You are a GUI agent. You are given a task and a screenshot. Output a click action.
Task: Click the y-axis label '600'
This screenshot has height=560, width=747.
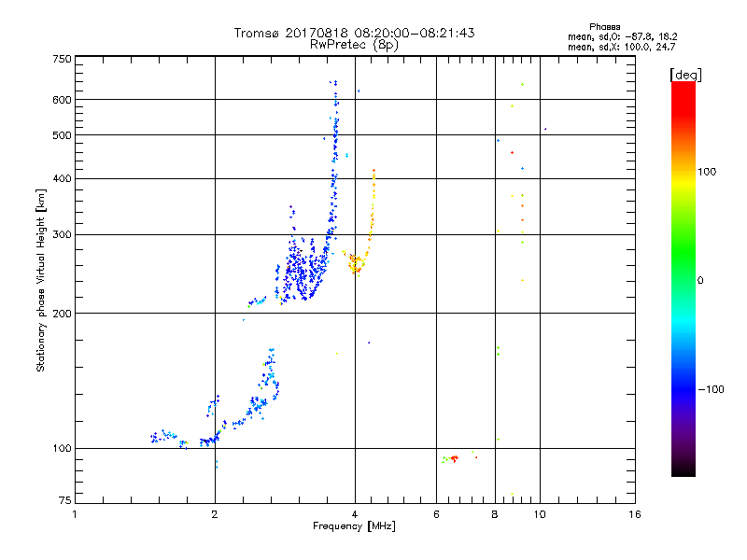[x=62, y=100]
